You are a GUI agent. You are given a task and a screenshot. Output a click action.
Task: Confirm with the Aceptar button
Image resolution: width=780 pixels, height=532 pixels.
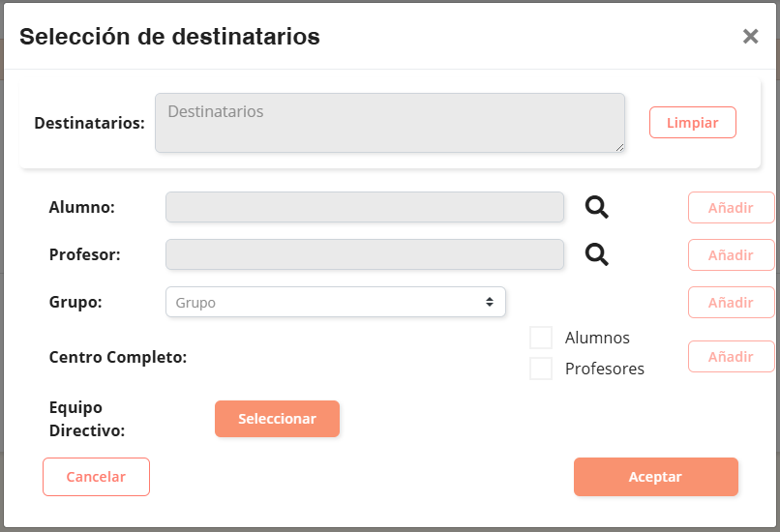(655, 477)
